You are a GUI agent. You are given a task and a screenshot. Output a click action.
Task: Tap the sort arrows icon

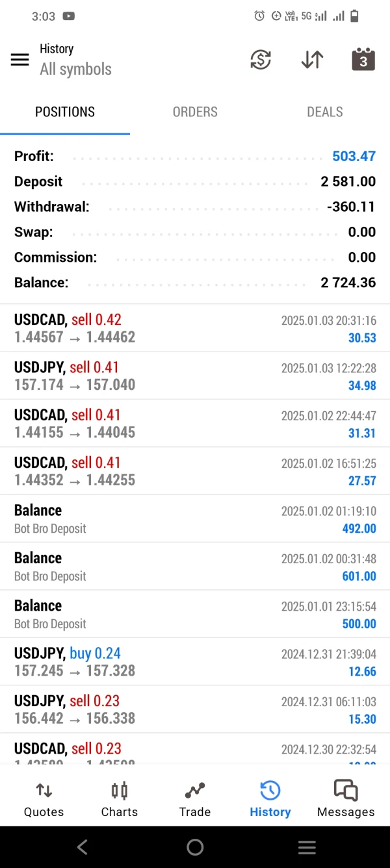point(312,60)
